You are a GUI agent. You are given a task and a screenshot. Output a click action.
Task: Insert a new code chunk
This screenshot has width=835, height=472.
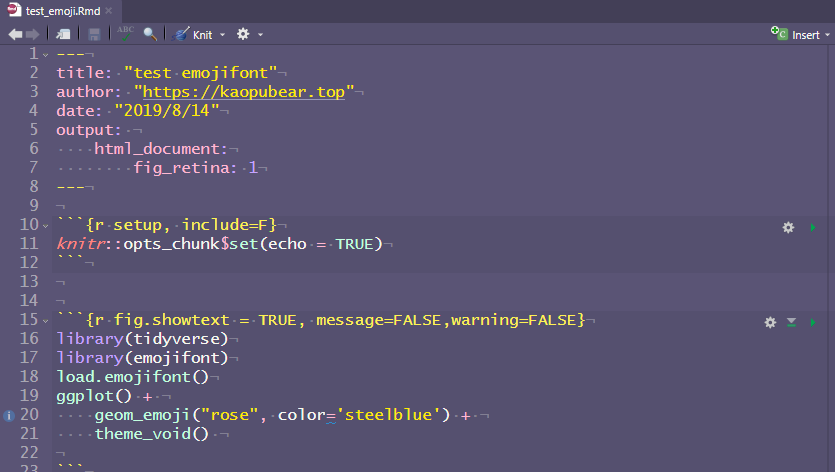click(x=795, y=35)
